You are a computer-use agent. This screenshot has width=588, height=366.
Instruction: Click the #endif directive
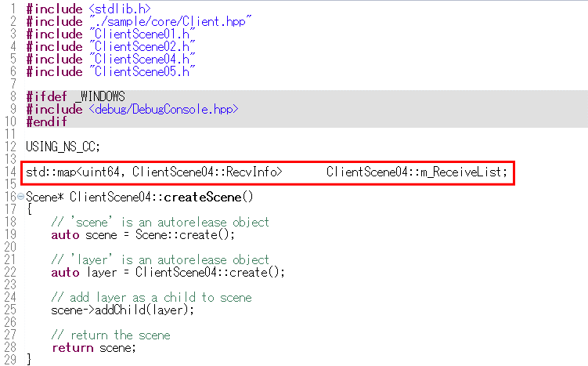pos(46,121)
